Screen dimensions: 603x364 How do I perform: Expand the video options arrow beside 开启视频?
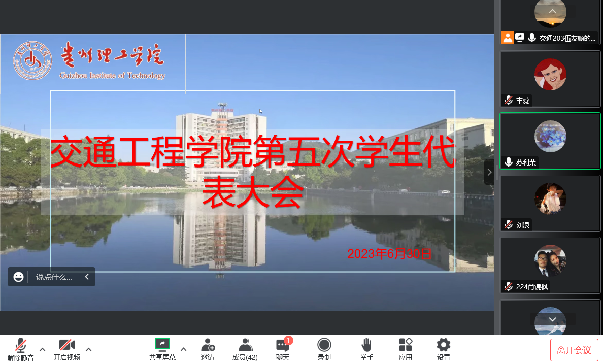[89, 349]
